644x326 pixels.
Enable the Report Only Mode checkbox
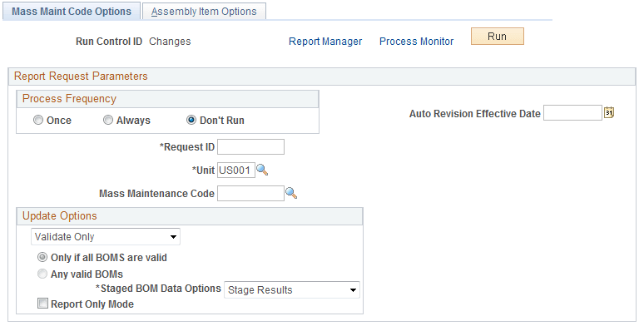(42, 304)
